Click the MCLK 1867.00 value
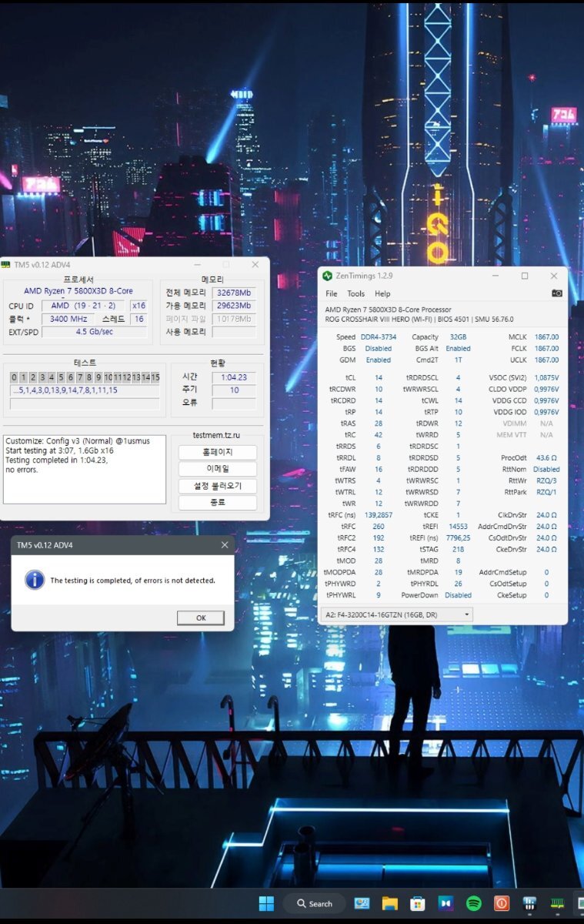Viewport: 584px width, 924px height. pos(546,337)
